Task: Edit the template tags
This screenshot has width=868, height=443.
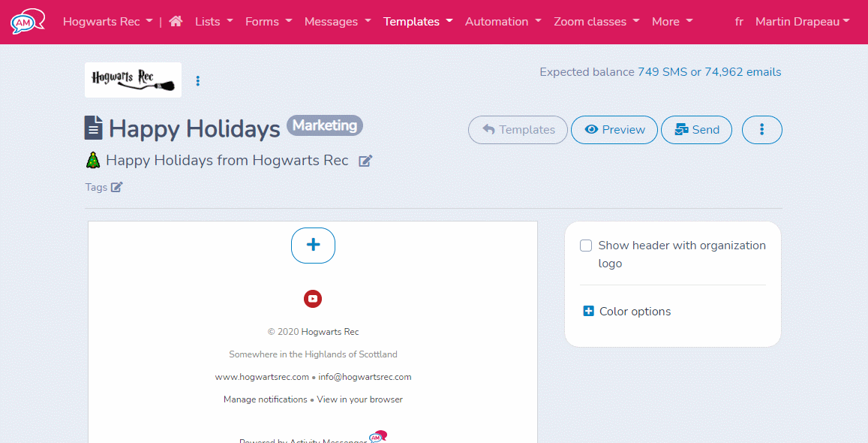Action: click(x=117, y=187)
